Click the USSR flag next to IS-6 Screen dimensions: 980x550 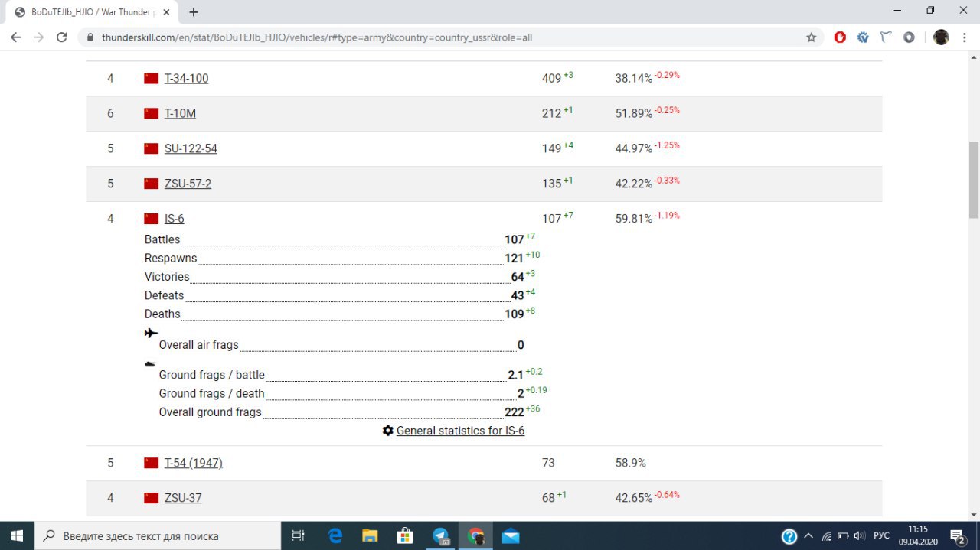click(152, 219)
